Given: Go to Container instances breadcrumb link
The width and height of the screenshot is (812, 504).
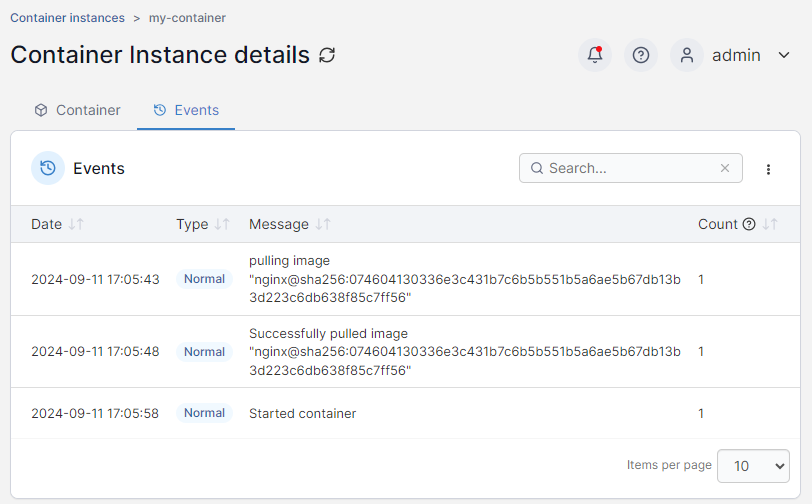Looking at the screenshot, I should coord(67,17).
